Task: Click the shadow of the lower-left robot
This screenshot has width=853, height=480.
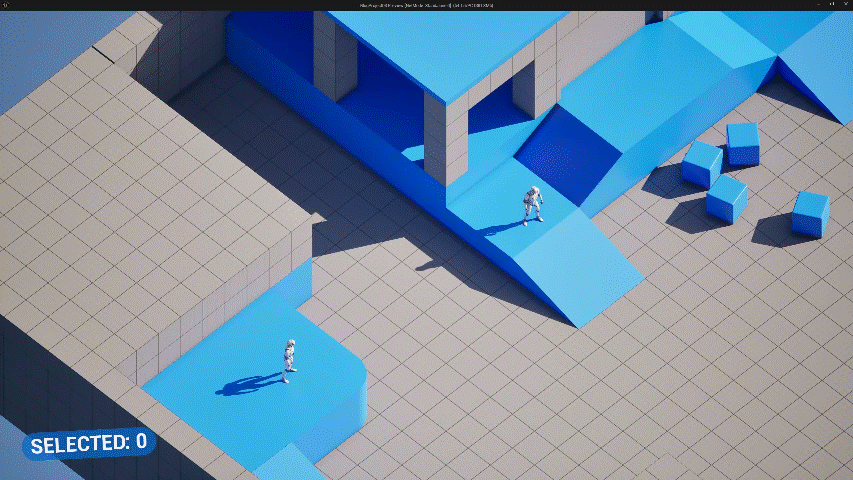Action: coord(245,384)
